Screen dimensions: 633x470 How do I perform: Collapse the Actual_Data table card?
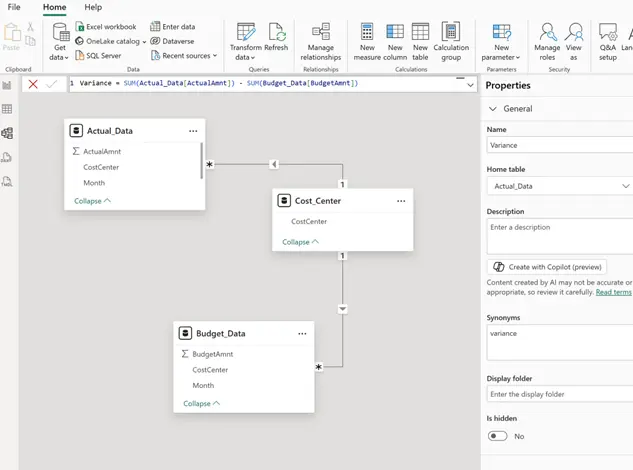pos(92,201)
